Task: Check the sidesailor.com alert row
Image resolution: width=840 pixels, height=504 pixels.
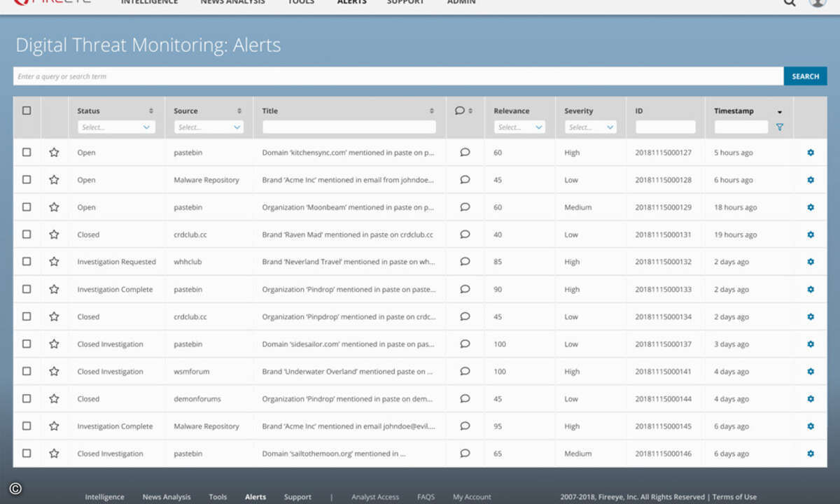Action: tap(27, 344)
